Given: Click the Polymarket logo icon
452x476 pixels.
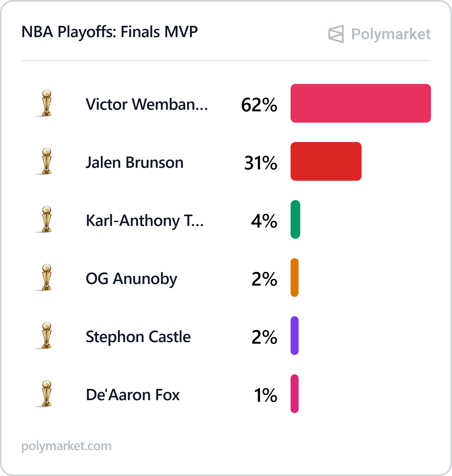Looking at the screenshot, I should (x=336, y=34).
